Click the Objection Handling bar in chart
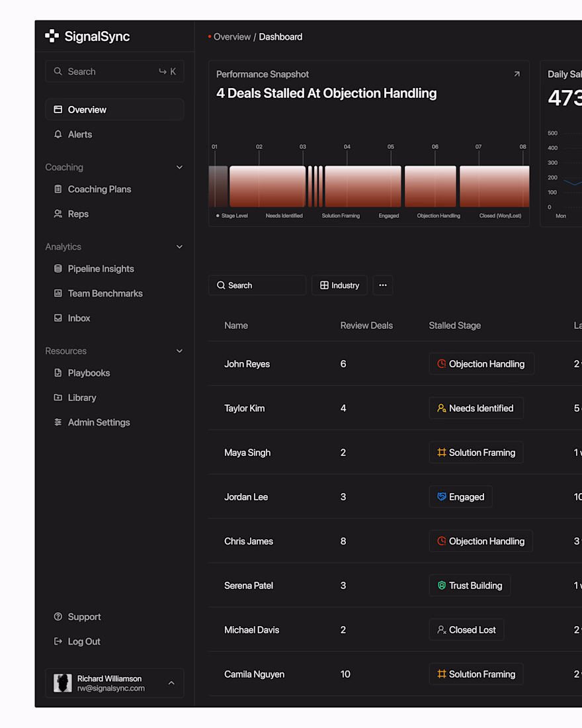 (x=431, y=186)
